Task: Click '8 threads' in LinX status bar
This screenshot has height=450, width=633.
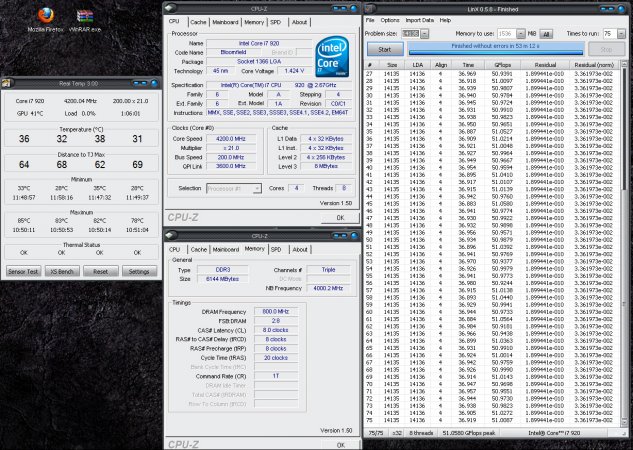Action: tap(421, 433)
